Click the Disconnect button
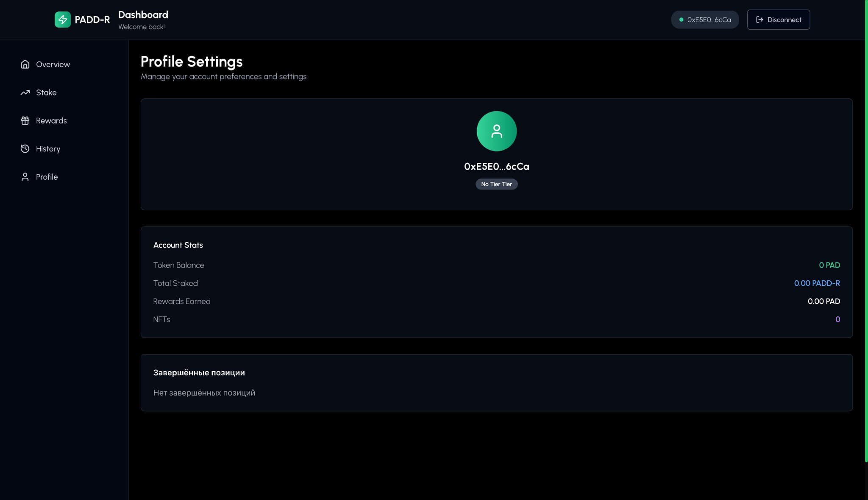This screenshot has height=500, width=868. coord(778,19)
